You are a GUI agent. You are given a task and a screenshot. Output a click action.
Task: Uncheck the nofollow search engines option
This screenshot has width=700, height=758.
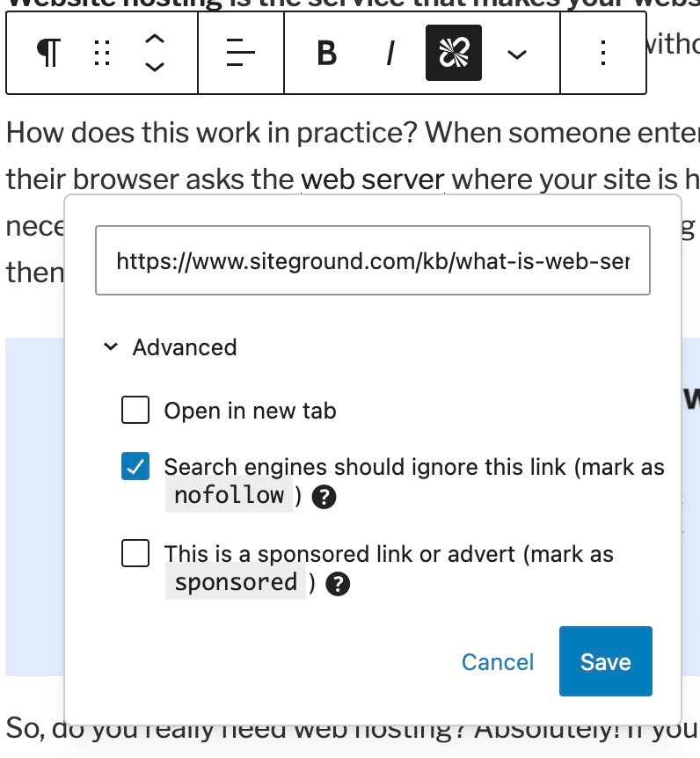[135, 466]
